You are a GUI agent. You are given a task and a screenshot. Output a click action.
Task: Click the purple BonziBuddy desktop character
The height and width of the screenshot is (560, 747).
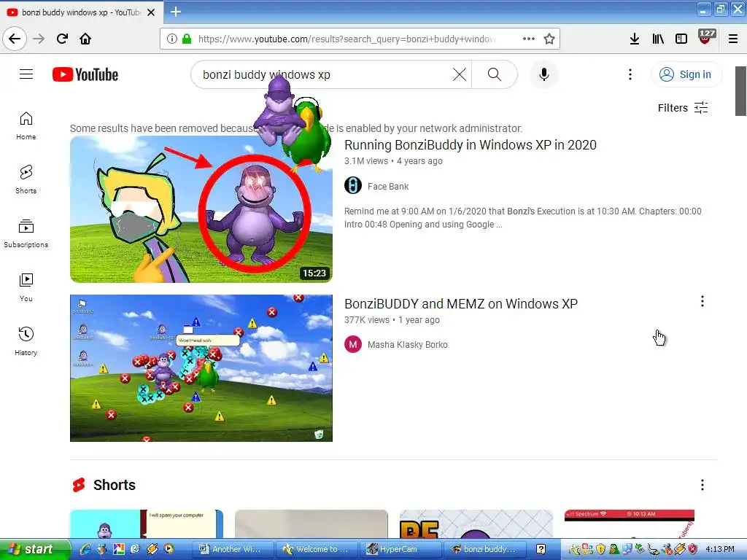278,111
